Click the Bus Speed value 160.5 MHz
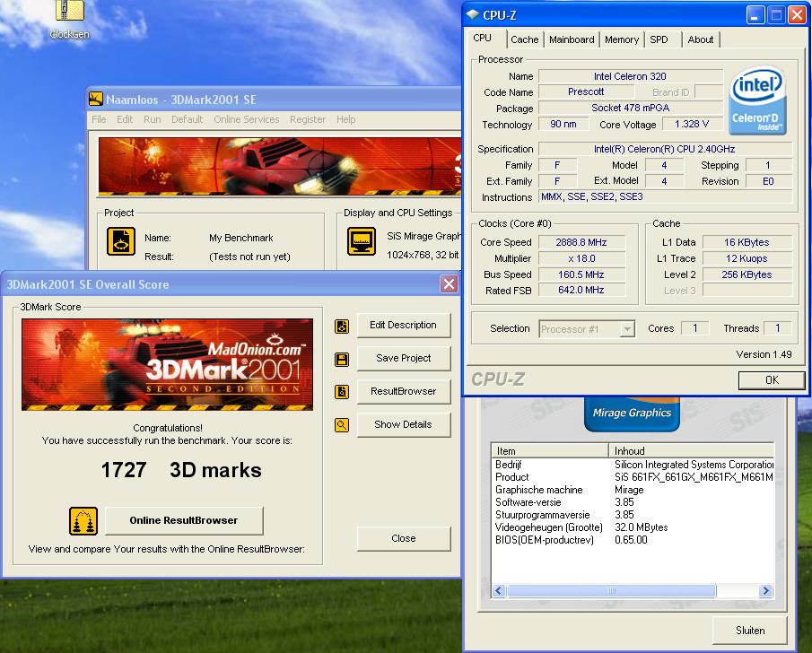This screenshot has height=653, width=812. 581,274
